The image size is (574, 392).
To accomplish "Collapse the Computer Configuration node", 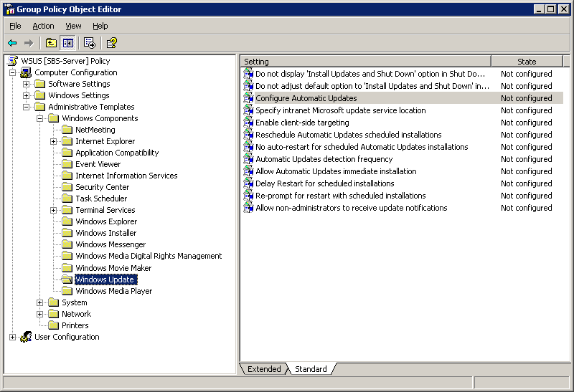I will tap(12, 72).
